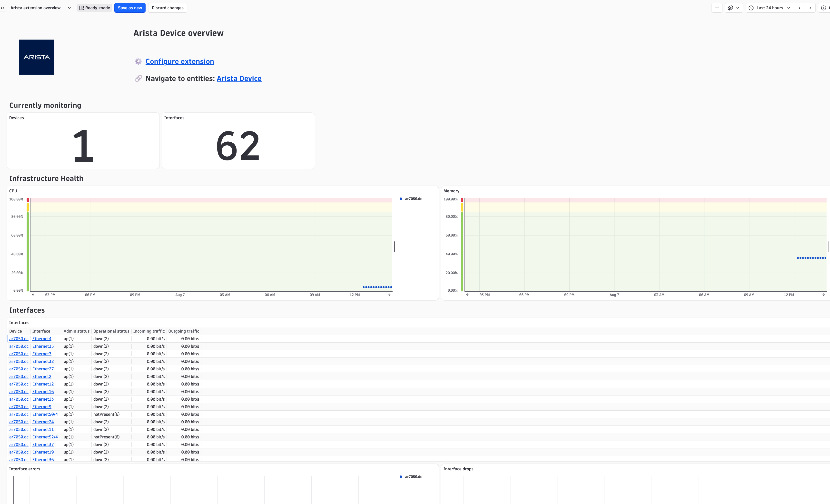The width and height of the screenshot is (830, 504).
Task: Open the Configure extension link
Action: (180, 61)
